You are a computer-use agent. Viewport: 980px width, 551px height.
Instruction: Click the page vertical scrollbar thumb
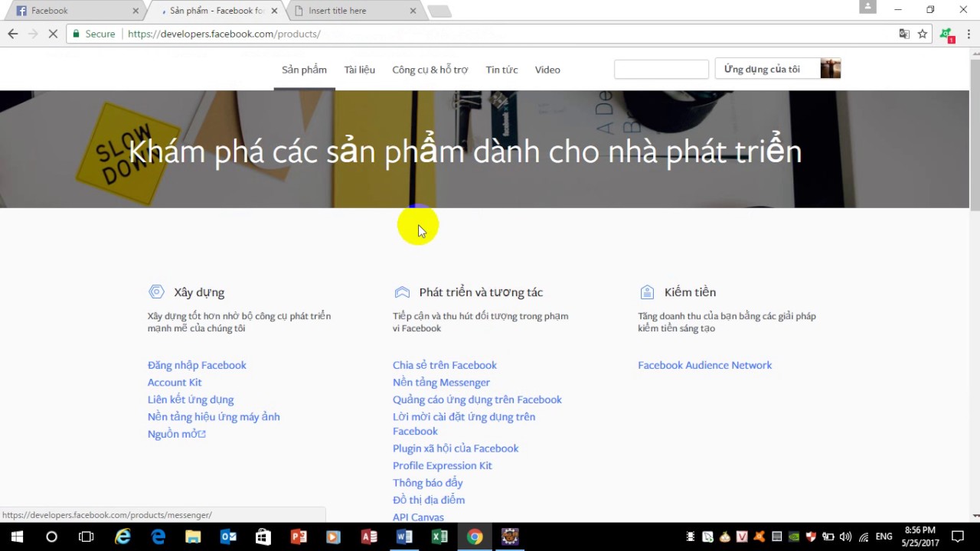(975, 134)
